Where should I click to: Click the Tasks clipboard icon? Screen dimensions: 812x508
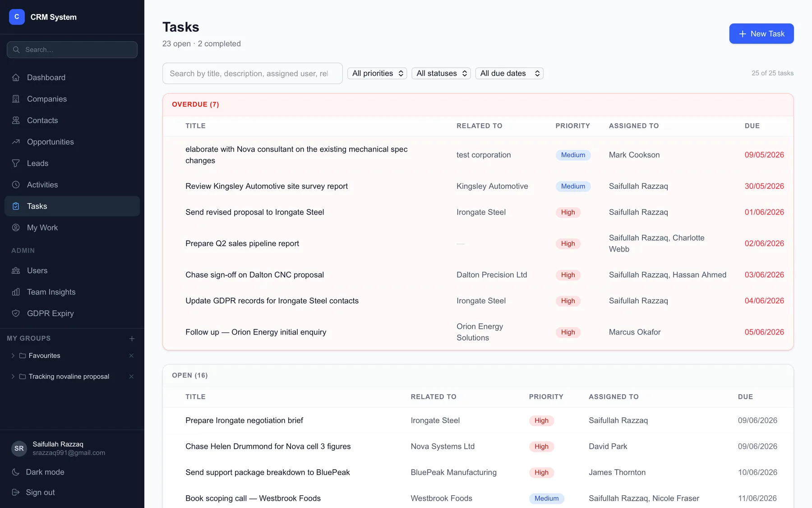point(16,206)
